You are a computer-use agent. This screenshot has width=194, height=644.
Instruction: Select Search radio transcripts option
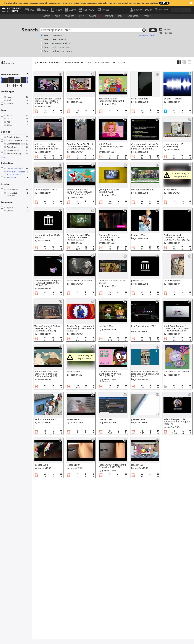click(42, 47)
